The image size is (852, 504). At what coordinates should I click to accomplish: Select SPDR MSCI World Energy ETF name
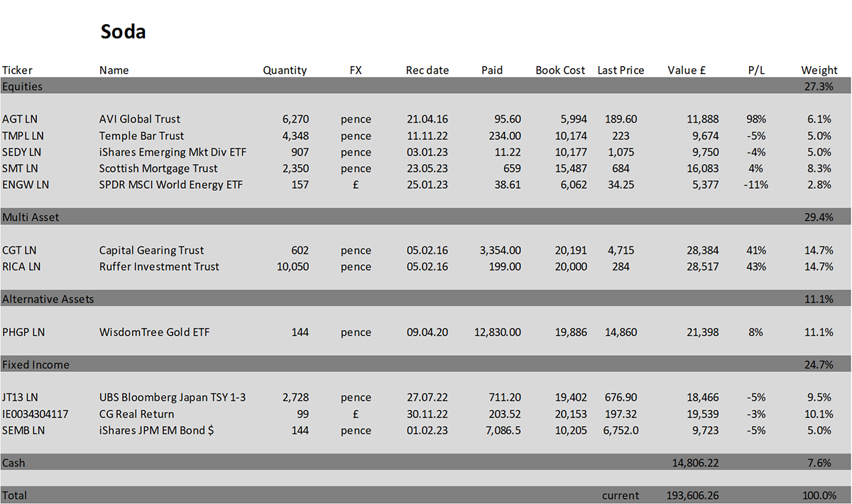[x=171, y=185]
